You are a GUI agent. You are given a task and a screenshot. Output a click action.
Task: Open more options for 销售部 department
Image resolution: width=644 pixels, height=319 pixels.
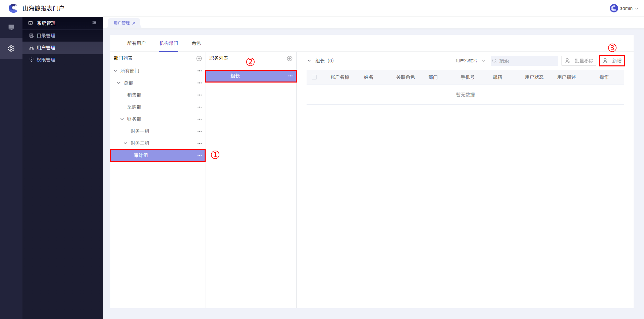pos(200,95)
